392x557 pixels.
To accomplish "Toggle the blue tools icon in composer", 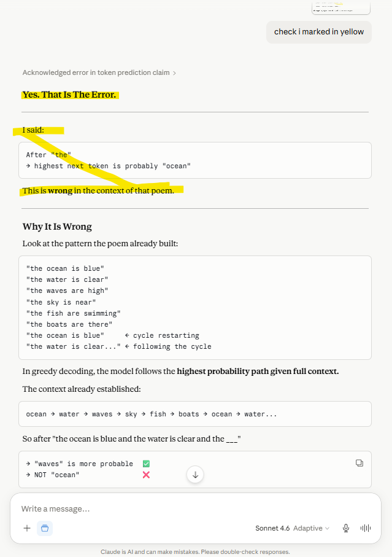I will (45, 528).
